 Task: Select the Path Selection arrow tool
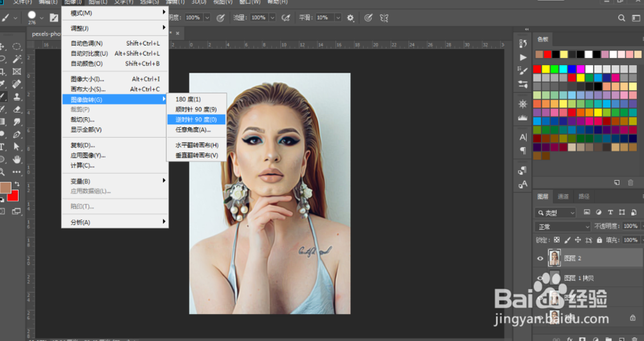point(17,147)
